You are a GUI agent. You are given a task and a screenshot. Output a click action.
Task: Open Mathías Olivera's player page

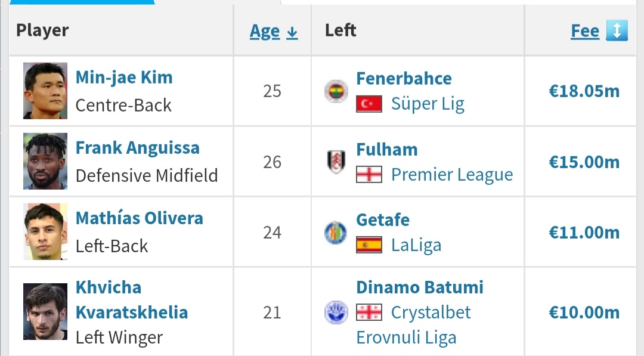(140, 218)
